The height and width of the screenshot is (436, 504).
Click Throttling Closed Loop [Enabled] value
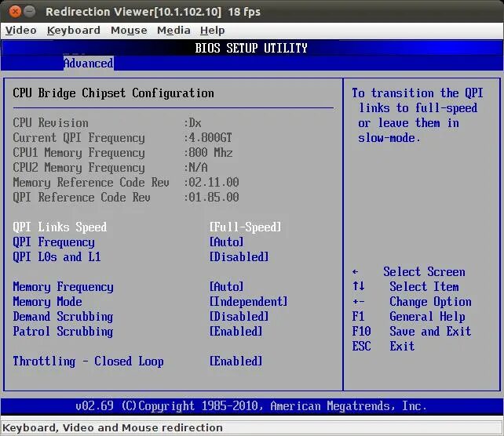click(x=236, y=362)
